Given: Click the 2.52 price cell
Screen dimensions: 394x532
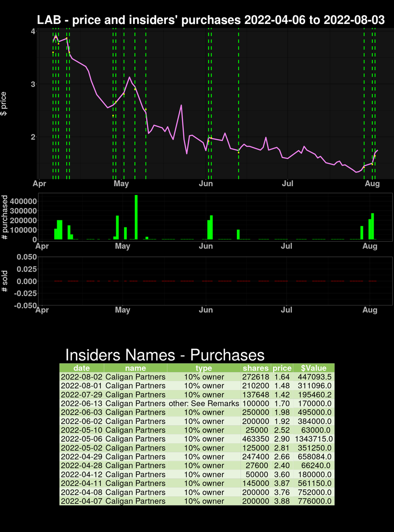Looking at the screenshot, I should click(x=282, y=430).
